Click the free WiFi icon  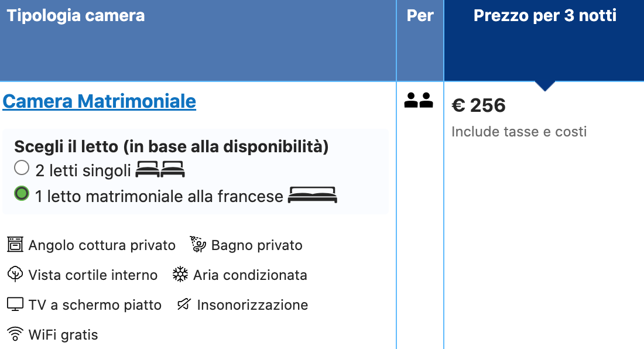pos(15,334)
